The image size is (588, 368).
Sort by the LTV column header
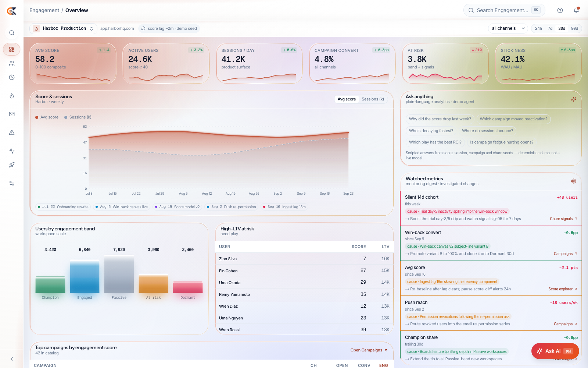385,247
